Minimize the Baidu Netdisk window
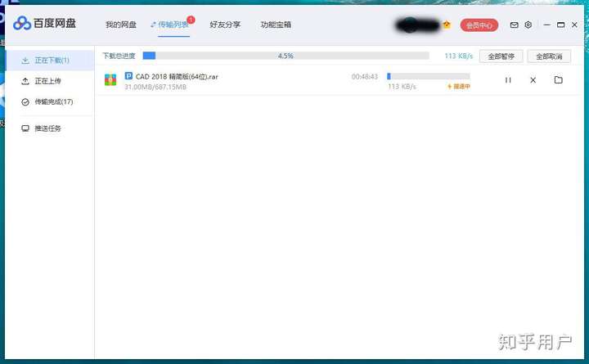 [547, 25]
